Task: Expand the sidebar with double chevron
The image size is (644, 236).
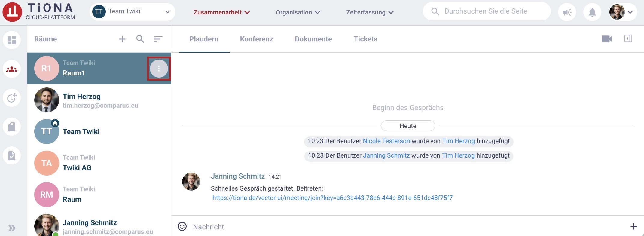Action: pos(12,228)
